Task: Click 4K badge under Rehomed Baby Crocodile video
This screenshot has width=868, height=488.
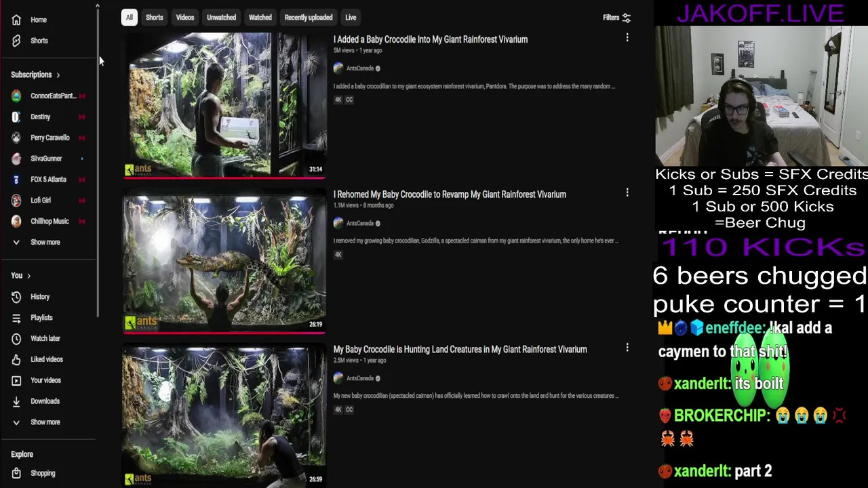Action: 338,255
